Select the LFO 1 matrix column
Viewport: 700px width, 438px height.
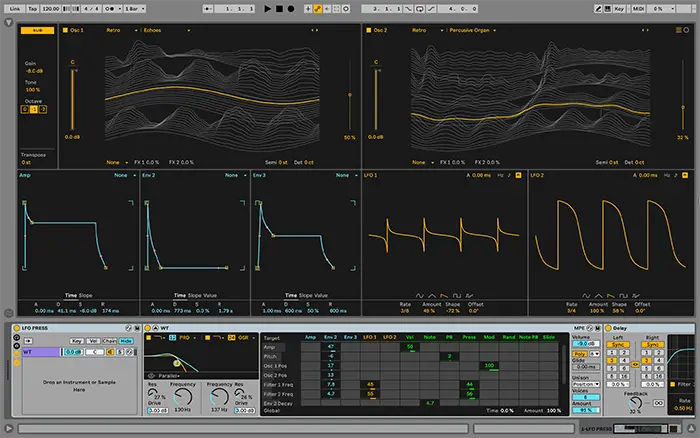click(370, 337)
